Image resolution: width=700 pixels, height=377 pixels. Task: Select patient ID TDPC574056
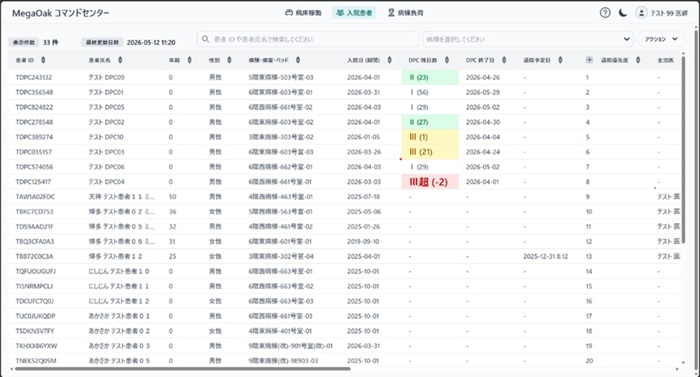click(34, 167)
